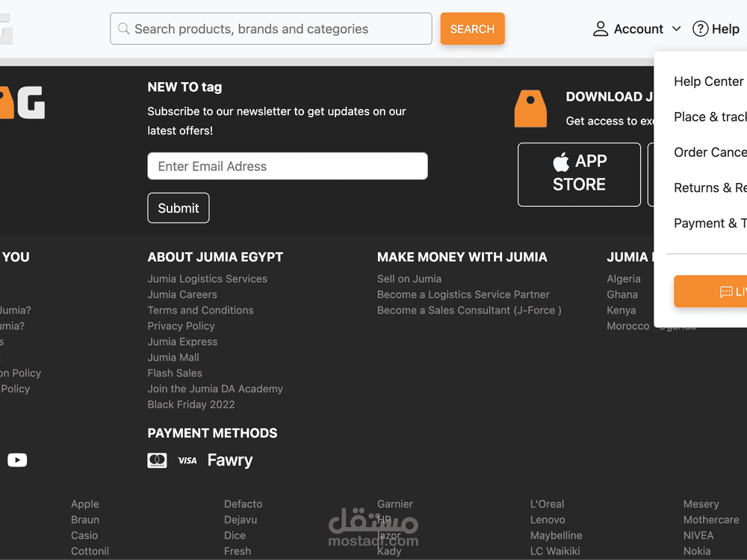Open Become a Logistics Service Partner link

point(463,294)
